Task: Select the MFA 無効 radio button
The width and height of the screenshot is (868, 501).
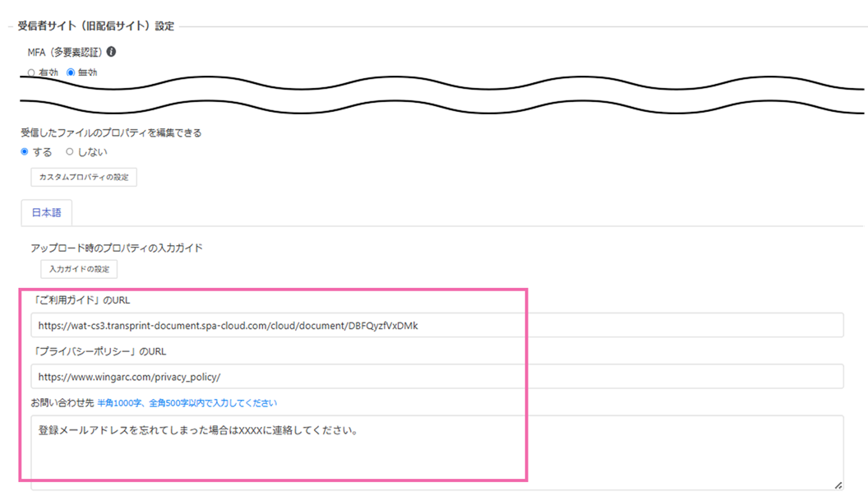Action: pos(70,72)
